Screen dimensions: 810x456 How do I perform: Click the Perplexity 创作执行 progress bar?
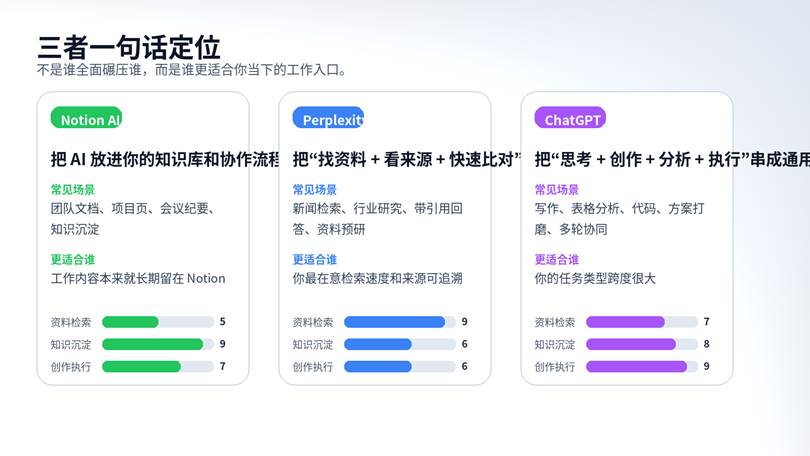pos(400,367)
